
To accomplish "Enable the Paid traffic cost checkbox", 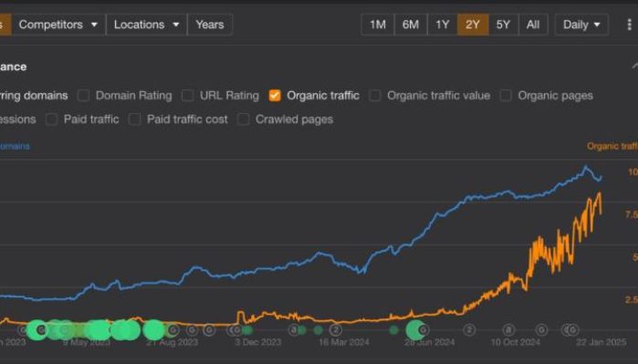I will tap(135, 120).
